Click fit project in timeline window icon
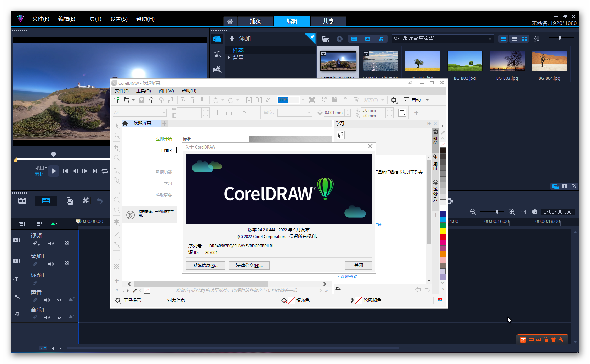Viewport: 590px width, 364px height. point(523,212)
